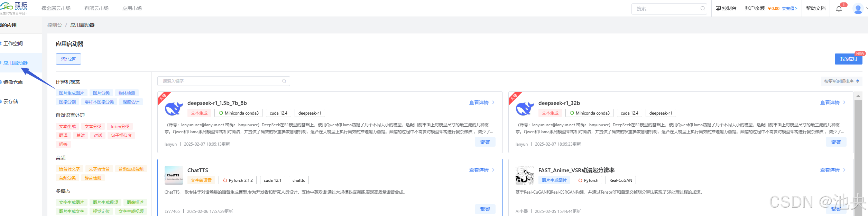Select 云存储 in the sidebar

[x=11, y=101]
